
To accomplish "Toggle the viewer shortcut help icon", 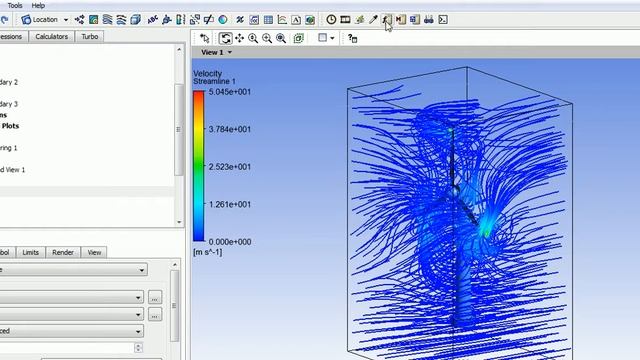I will (352, 38).
